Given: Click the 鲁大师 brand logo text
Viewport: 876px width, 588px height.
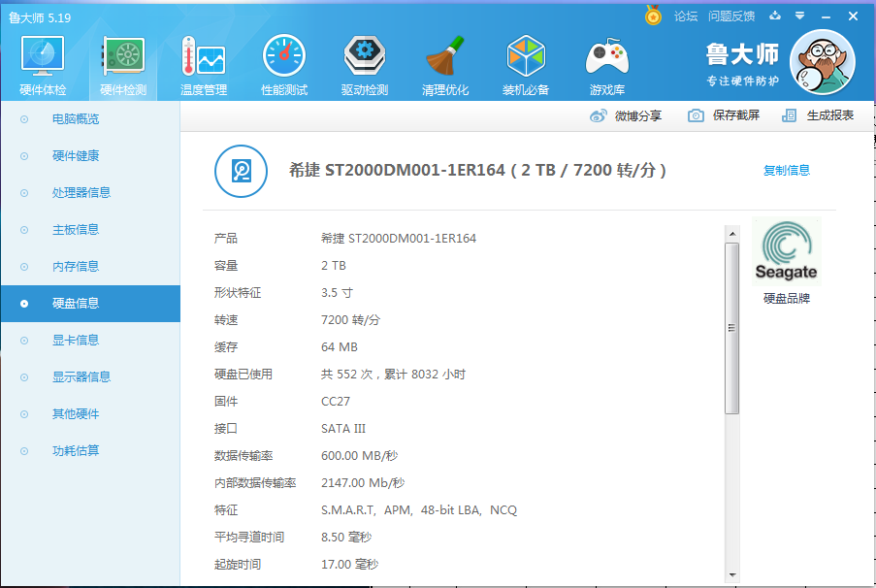Looking at the screenshot, I should [x=742, y=54].
